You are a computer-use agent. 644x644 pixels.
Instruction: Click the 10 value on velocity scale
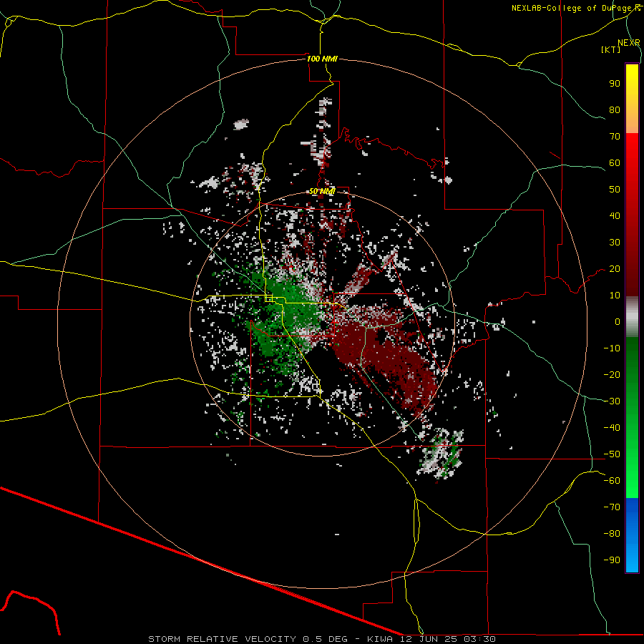coord(615,296)
